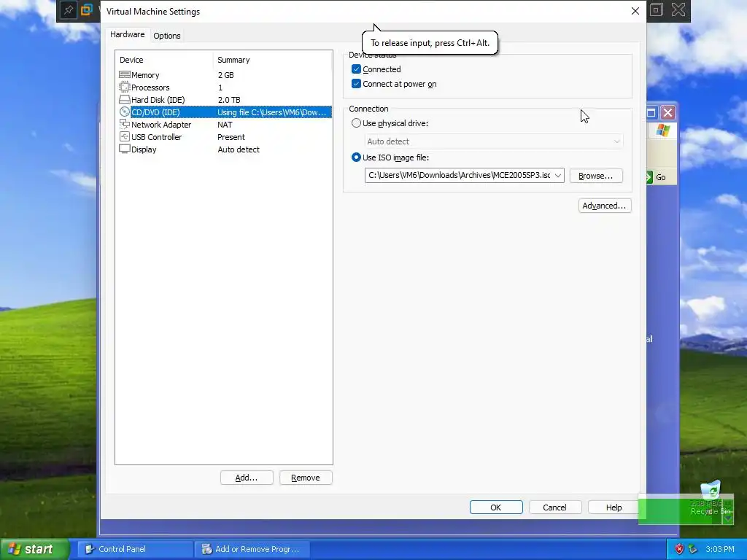
Task: Toggle the Connected checkbox
Action: pyautogui.click(x=356, y=69)
